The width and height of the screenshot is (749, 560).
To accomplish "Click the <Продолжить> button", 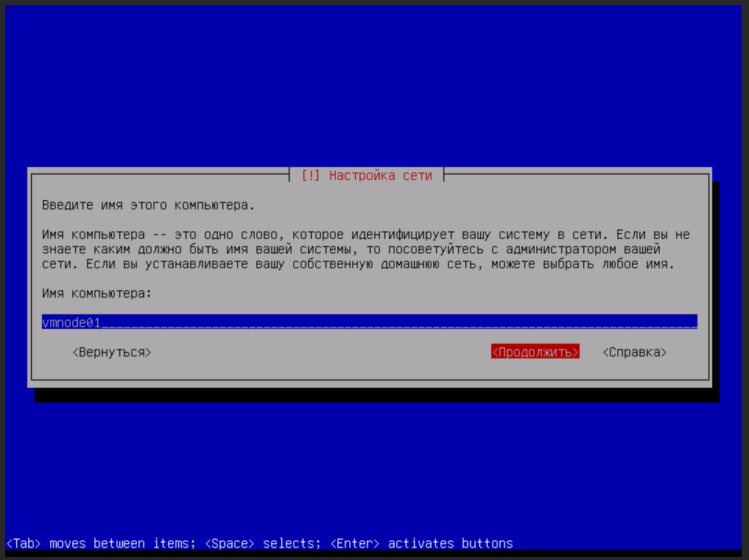I will click(x=535, y=352).
